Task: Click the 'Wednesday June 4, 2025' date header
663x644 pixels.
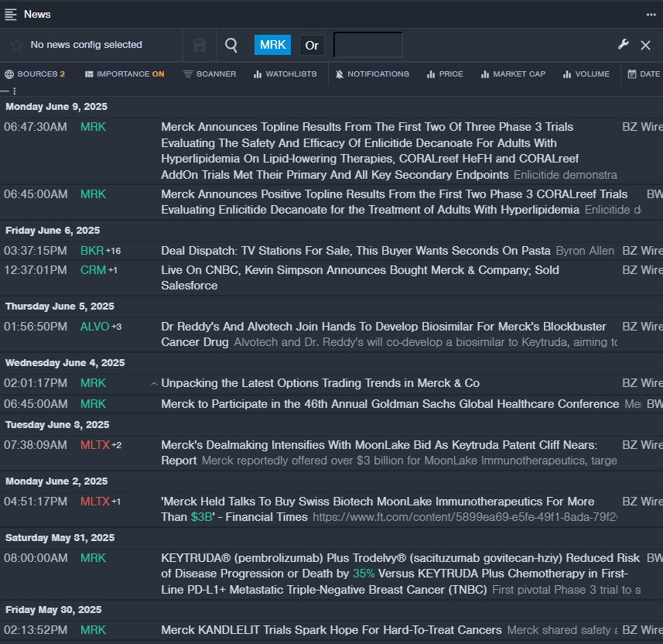Action: point(65,363)
